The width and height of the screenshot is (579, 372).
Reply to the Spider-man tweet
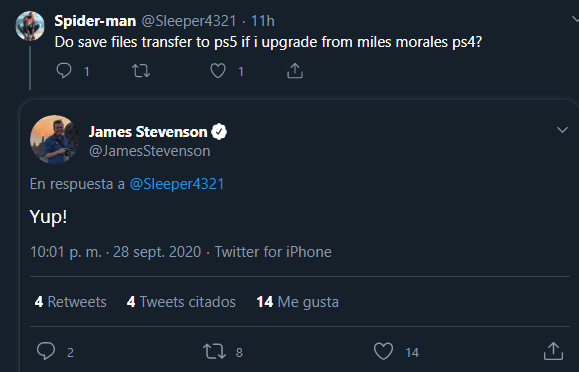64,71
